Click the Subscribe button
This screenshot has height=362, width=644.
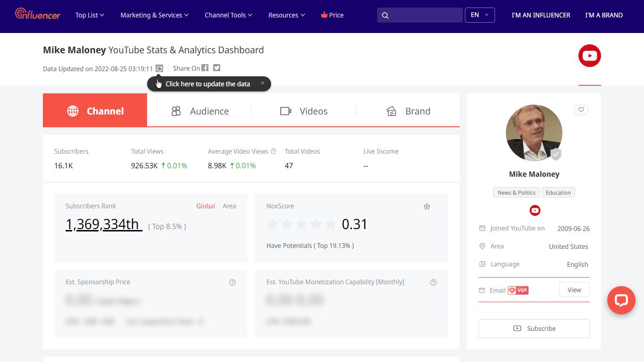(534, 329)
